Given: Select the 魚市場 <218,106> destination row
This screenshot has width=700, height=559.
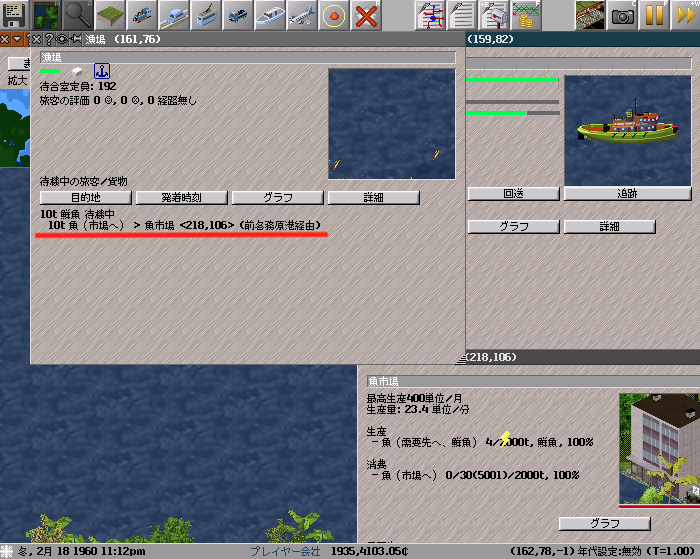Looking at the screenshot, I should point(184,225).
